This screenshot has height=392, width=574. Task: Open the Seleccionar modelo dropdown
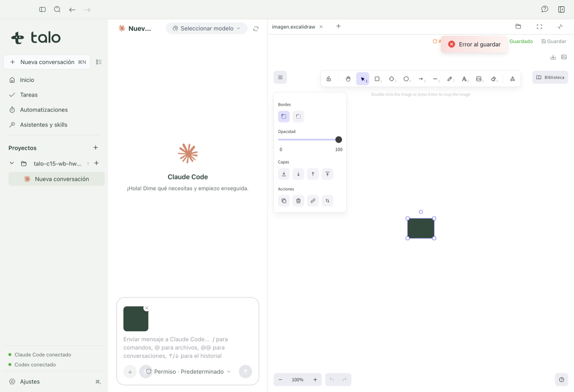coord(207,28)
